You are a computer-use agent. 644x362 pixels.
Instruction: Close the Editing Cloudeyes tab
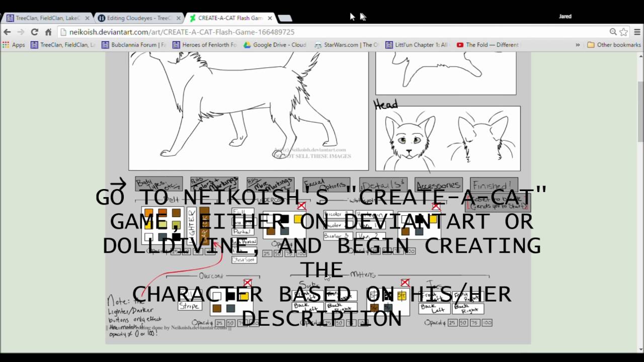(179, 18)
